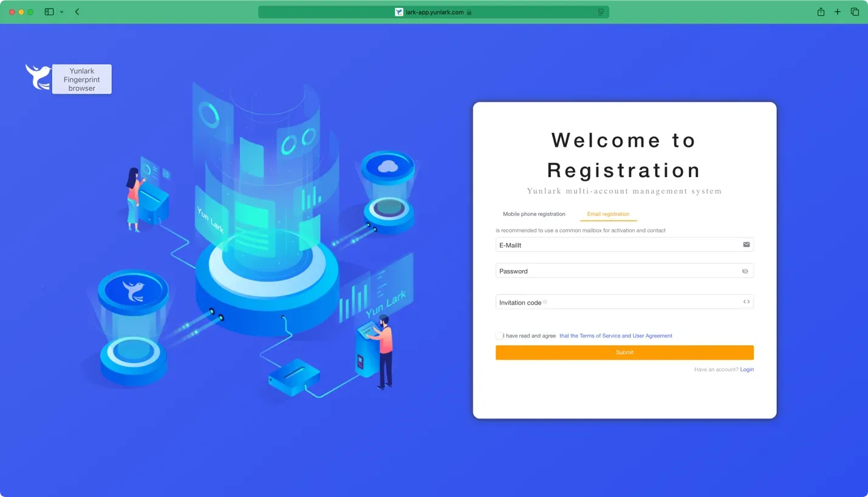Check the 'I have read and agree' checkbox

click(x=499, y=336)
